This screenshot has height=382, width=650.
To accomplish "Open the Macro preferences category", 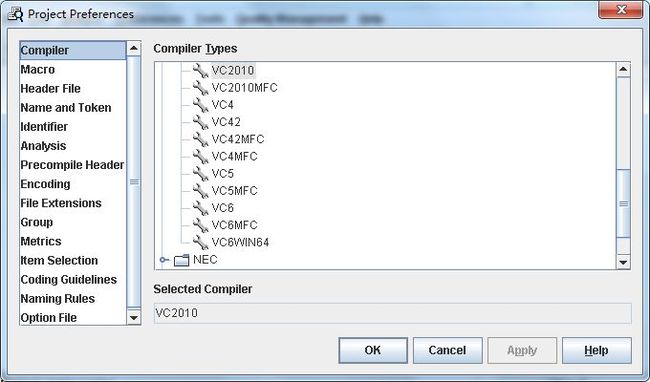I will [38, 69].
